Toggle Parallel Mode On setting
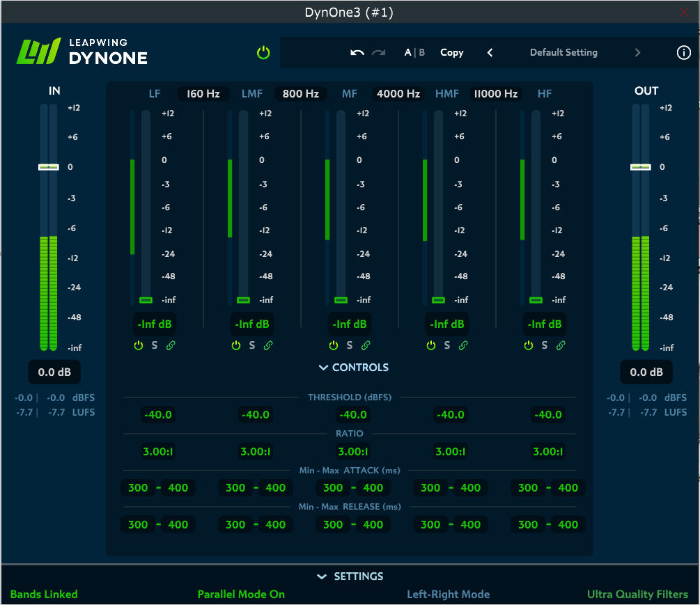Image resolution: width=700 pixels, height=605 pixels. coord(241,595)
